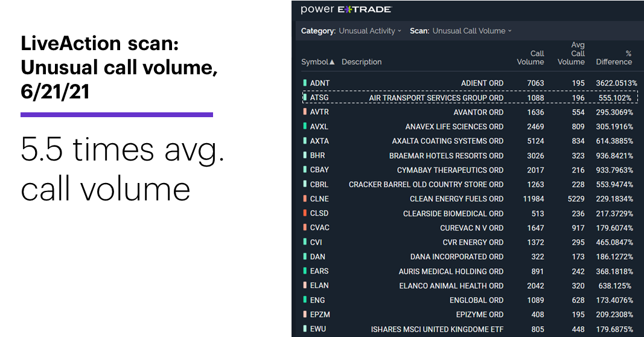The width and height of the screenshot is (644, 337).
Task: Select the ADNT symbol
Action: pyautogui.click(x=319, y=83)
